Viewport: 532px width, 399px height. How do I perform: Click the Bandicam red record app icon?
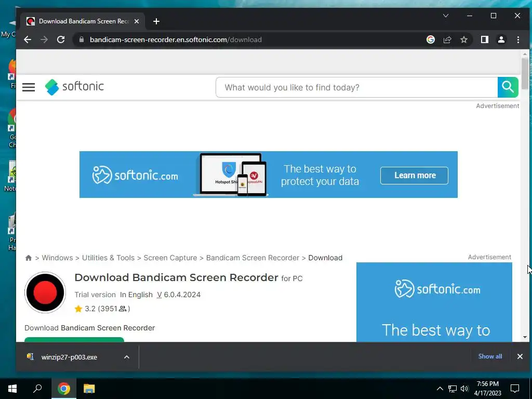point(45,292)
